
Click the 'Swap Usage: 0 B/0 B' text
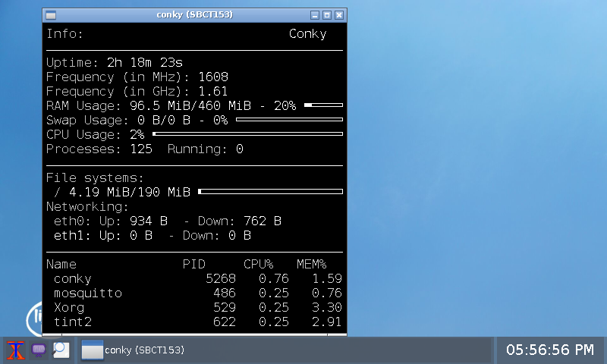[118, 121]
